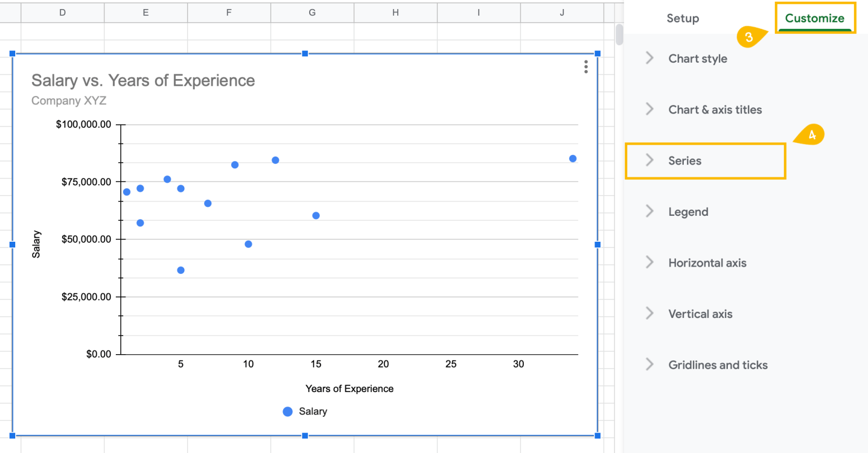Click the vertical Salary axis label

pos(37,244)
